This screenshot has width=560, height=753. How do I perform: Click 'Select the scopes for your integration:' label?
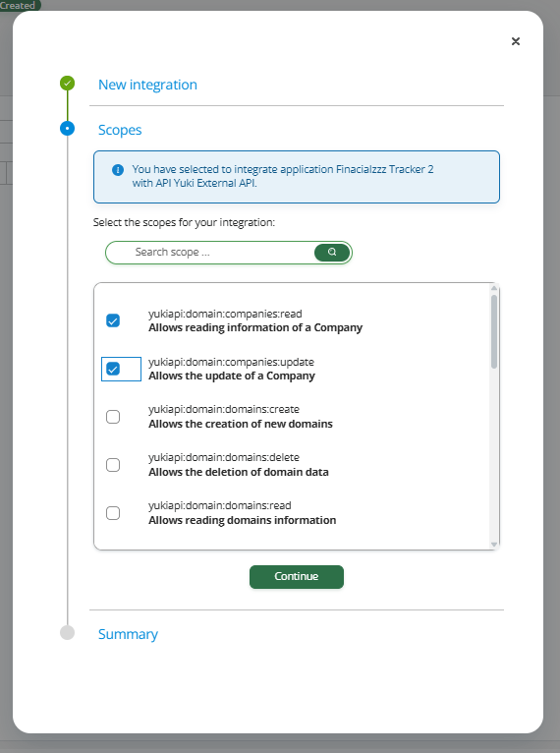point(184,222)
